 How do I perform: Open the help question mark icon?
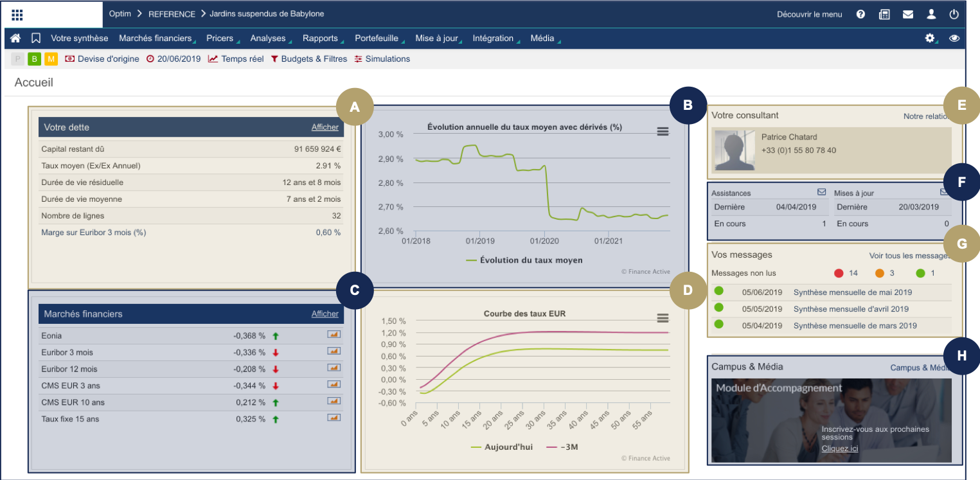860,14
